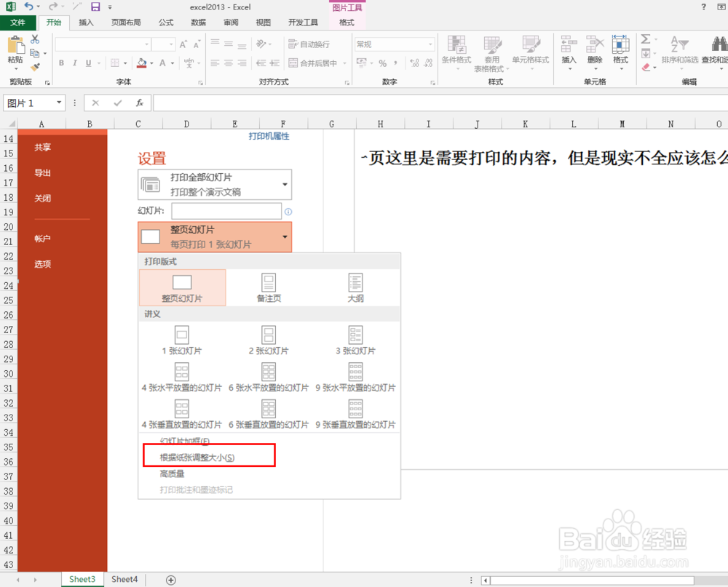This screenshot has height=587, width=728.
Task: Open the clipboard group dialog launcher
Action: click(47, 83)
